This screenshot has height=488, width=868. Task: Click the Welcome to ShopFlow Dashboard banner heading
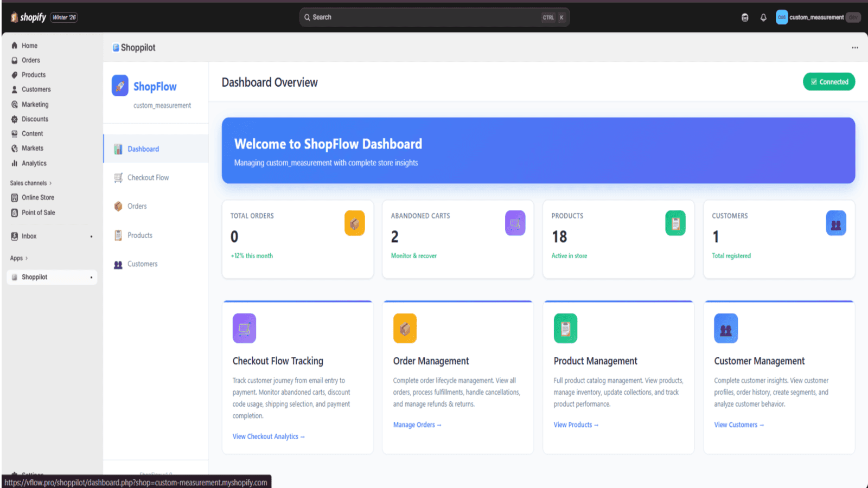pyautogui.click(x=328, y=144)
